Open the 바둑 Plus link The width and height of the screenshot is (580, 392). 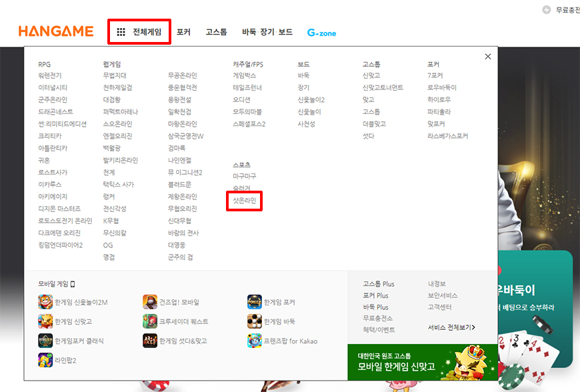pyautogui.click(x=375, y=307)
